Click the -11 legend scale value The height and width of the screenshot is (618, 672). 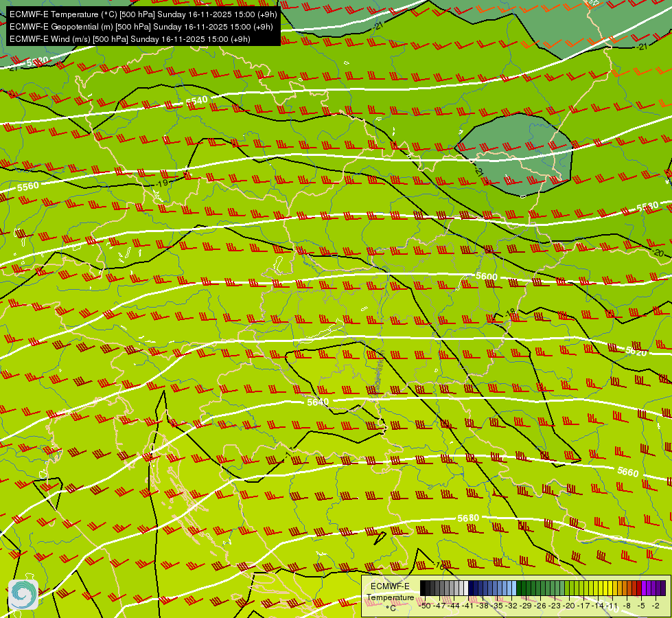[x=612, y=606]
